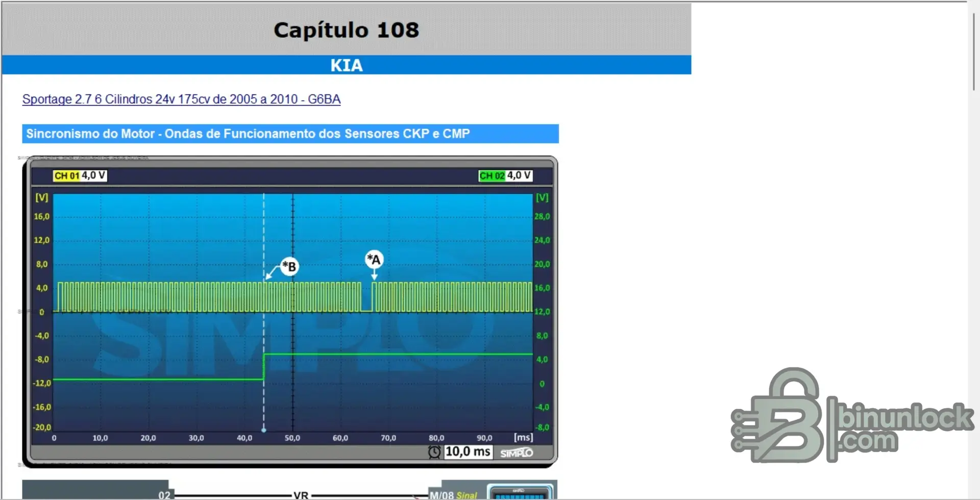Click the -20,0 value on the left voltage axis
Viewport: 980px width, 500px height.
point(42,427)
